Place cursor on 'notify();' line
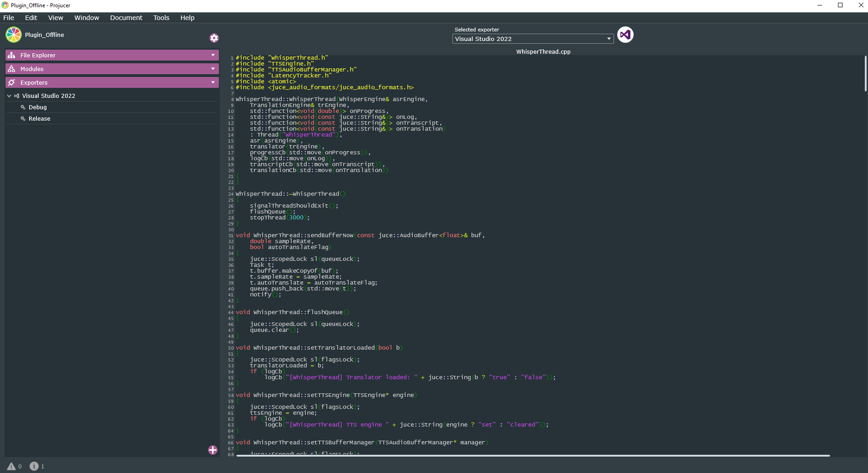The width and height of the screenshot is (868, 473). pos(265,295)
